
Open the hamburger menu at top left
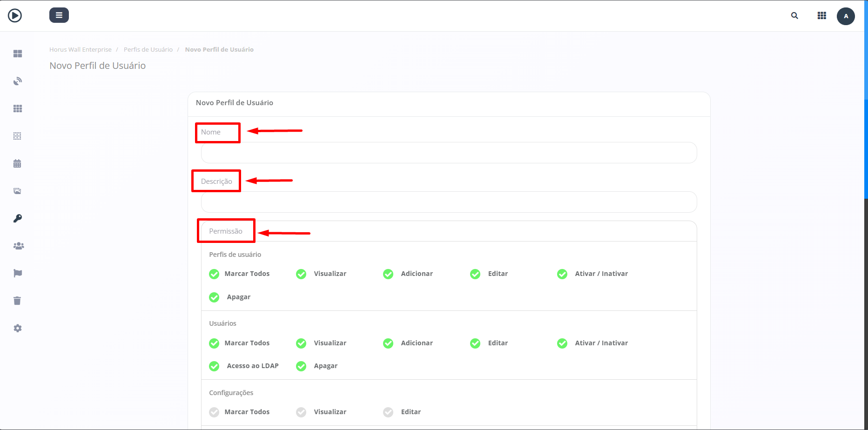click(59, 15)
